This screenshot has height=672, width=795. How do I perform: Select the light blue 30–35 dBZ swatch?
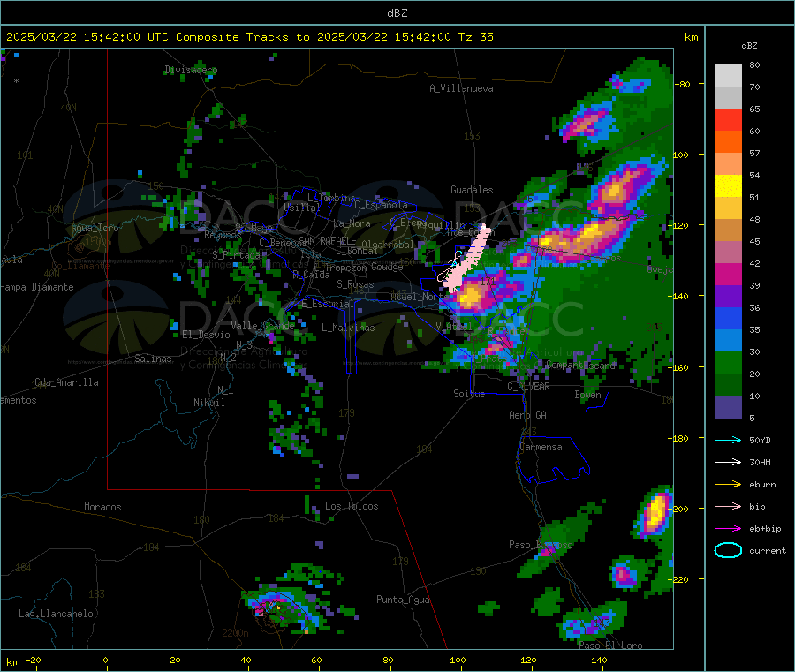pos(728,341)
